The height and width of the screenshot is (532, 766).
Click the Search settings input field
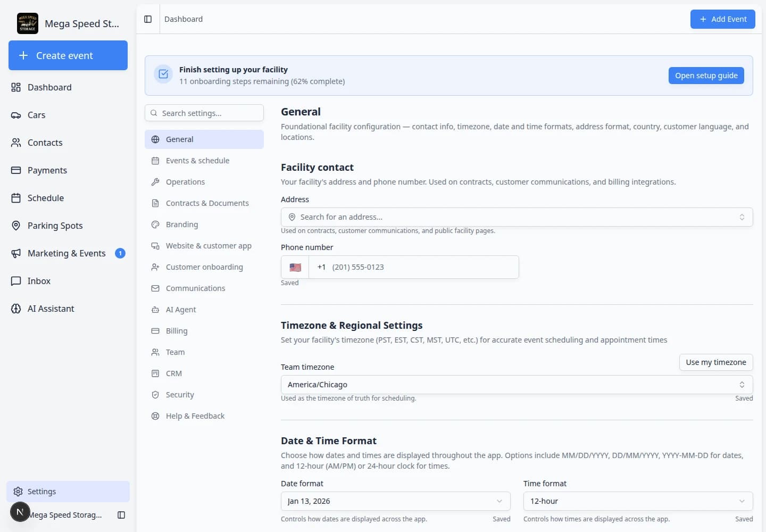point(204,113)
